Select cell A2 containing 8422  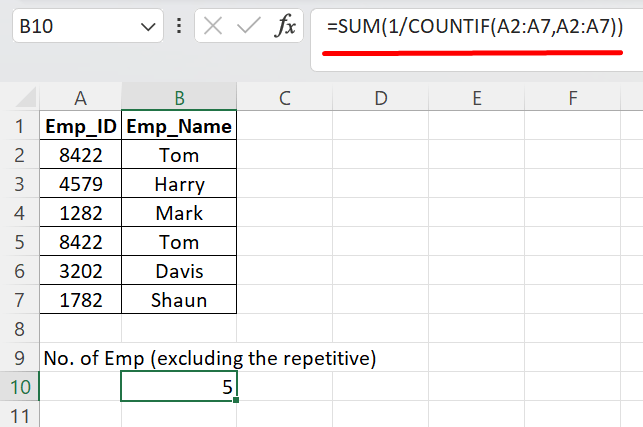pyautogui.click(x=81, y=155)
